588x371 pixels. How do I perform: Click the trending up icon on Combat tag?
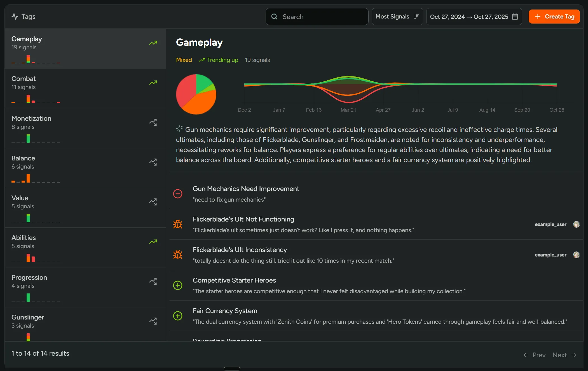pos(153,83)
